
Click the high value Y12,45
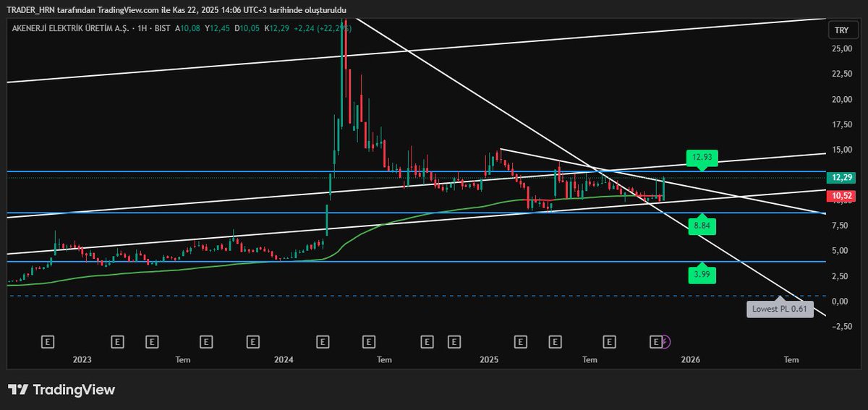click(219, 28)
